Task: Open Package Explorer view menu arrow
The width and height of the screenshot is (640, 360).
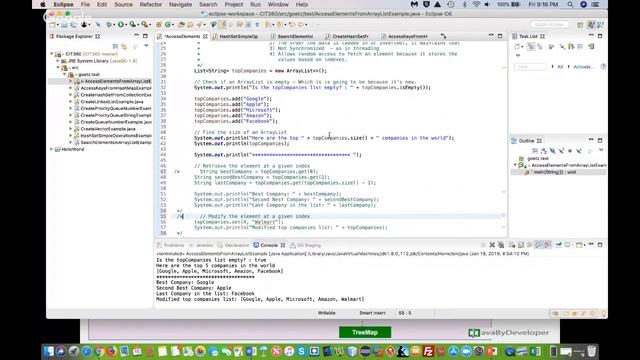Action: 146,46
